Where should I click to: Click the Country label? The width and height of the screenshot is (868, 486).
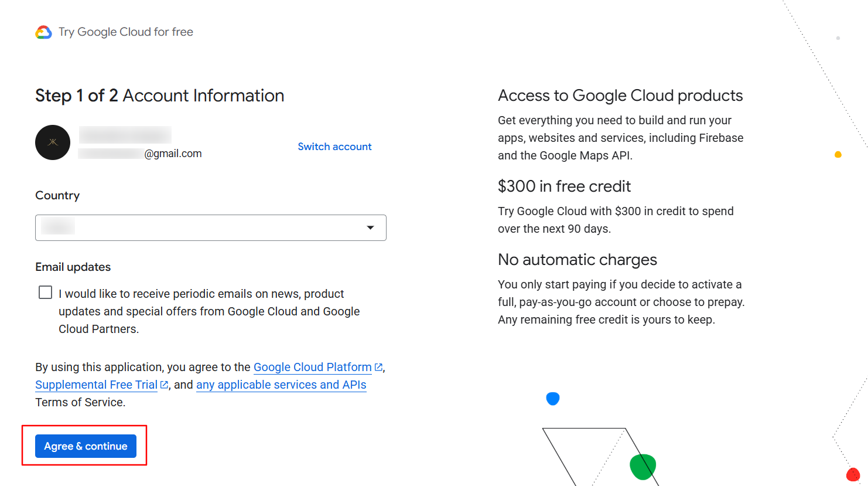pos(57,195)
